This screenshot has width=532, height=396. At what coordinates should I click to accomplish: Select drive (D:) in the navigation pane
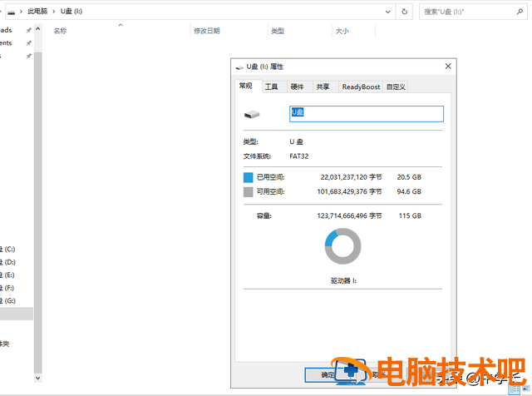tap(10, 262)
